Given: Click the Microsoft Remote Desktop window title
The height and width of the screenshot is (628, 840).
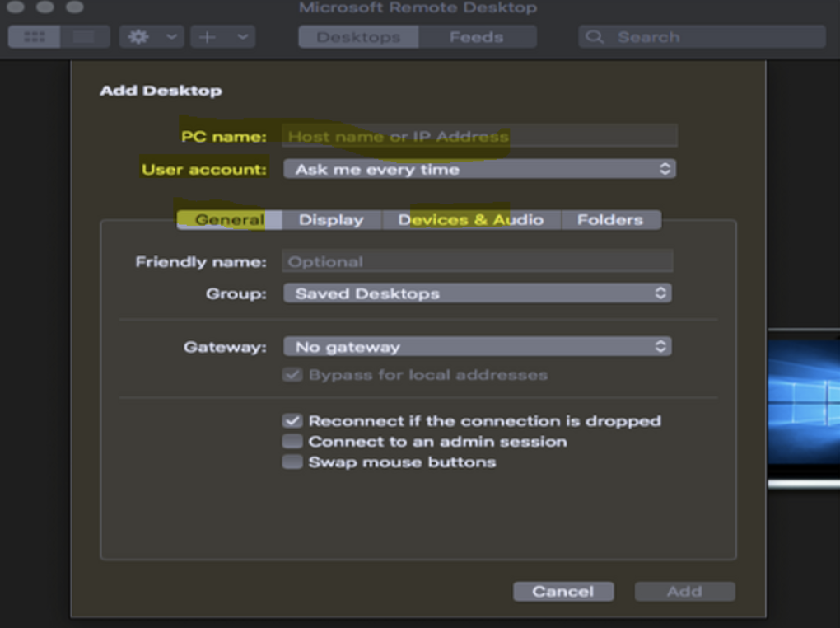Looking at the screenshot, I should pos(418,7).
